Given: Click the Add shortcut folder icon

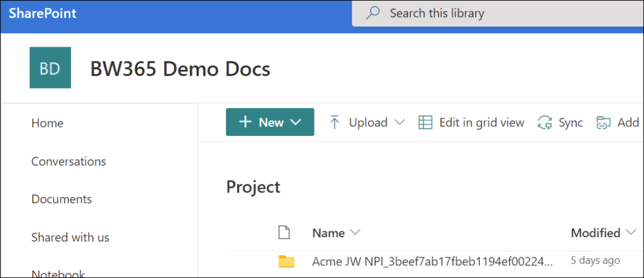Looking at the screenshot, I should click(x=604, y=123).
